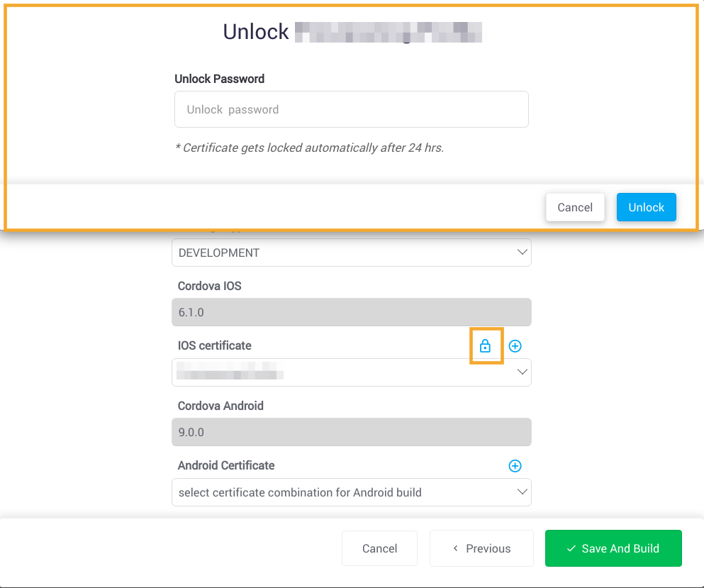This screenshot has height=588, width=704.
Task: Click the chevron on the DEVELOPMENT dropdown
Action: (523, 253)
